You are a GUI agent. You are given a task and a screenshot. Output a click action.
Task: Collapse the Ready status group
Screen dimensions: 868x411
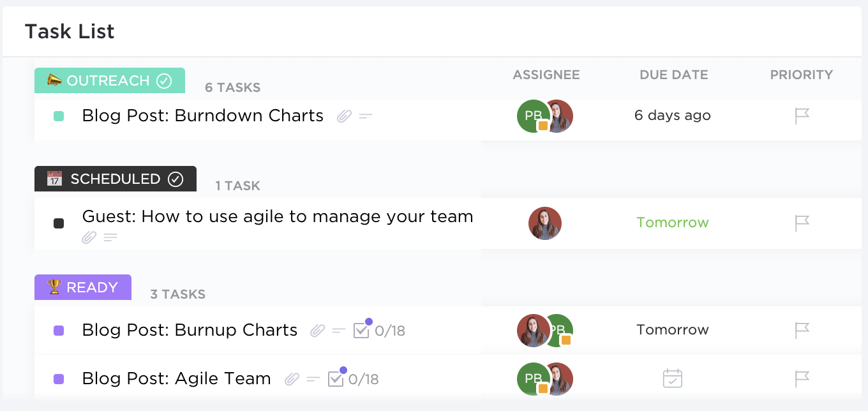(x=83, y=287)
